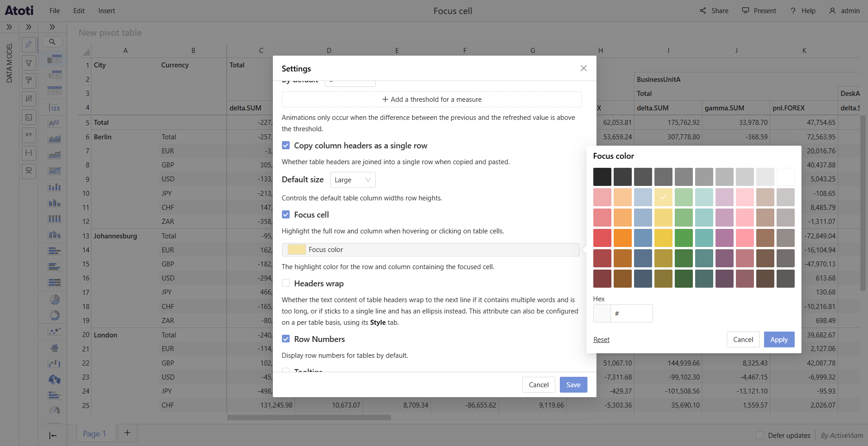Image resolution: width=868 pixels, height=446 pixels.
Task: Disable the Focus cell checkbox
Action: (x=286, y=214)
